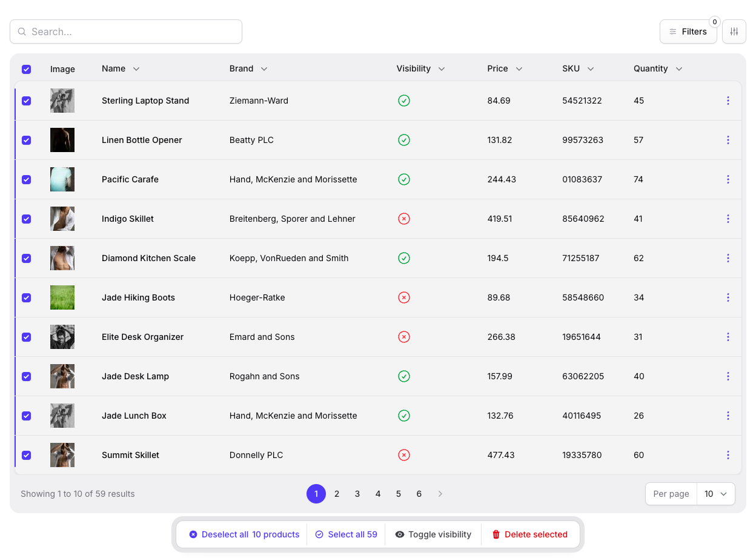
Task: Click hidden cross icon for Summit Skillet
Action: click(404, 455)
